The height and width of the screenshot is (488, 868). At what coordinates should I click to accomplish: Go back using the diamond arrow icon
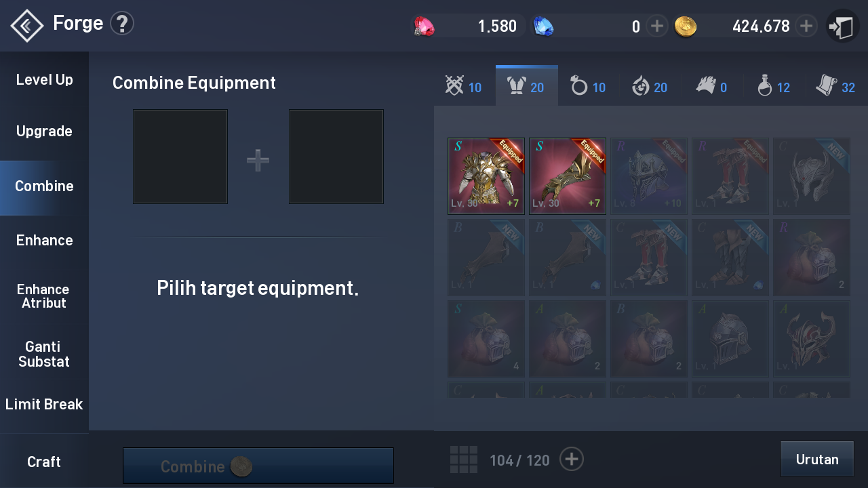(27, 26)
